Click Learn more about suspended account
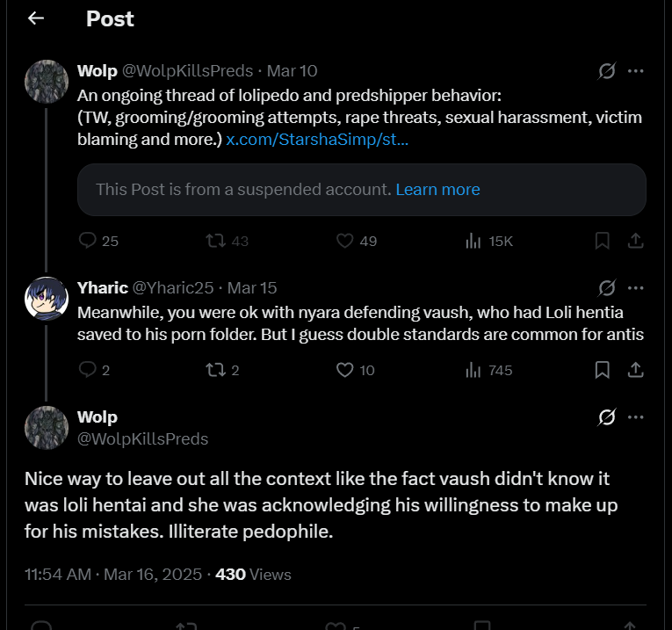672x630 pixels. [437, 190]
